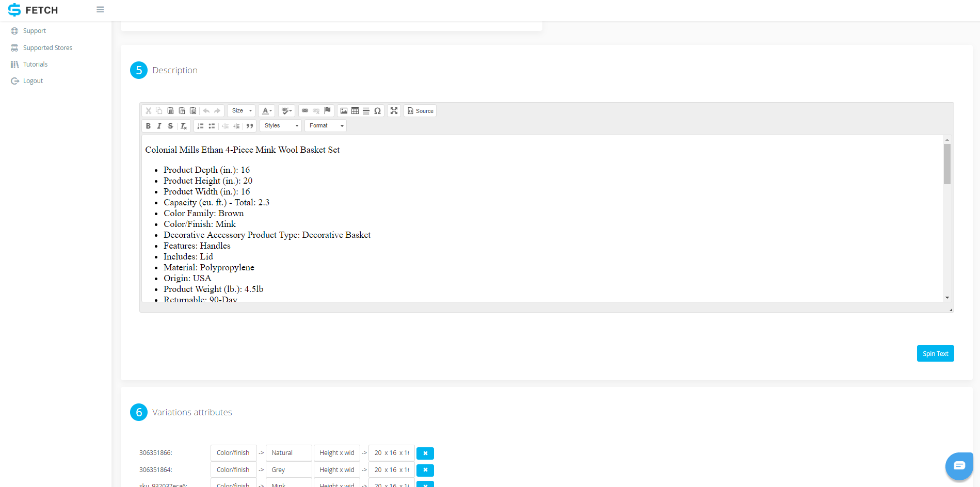Click 'Color/Finish: Mink' line
This screenshot has height=487, width=980.
(200, 224)
